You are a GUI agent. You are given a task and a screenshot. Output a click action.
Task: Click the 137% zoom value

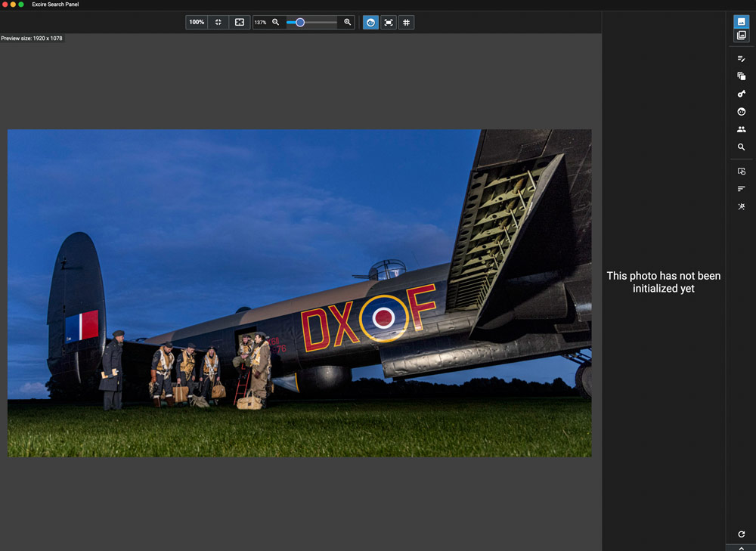tap(260, 22)
